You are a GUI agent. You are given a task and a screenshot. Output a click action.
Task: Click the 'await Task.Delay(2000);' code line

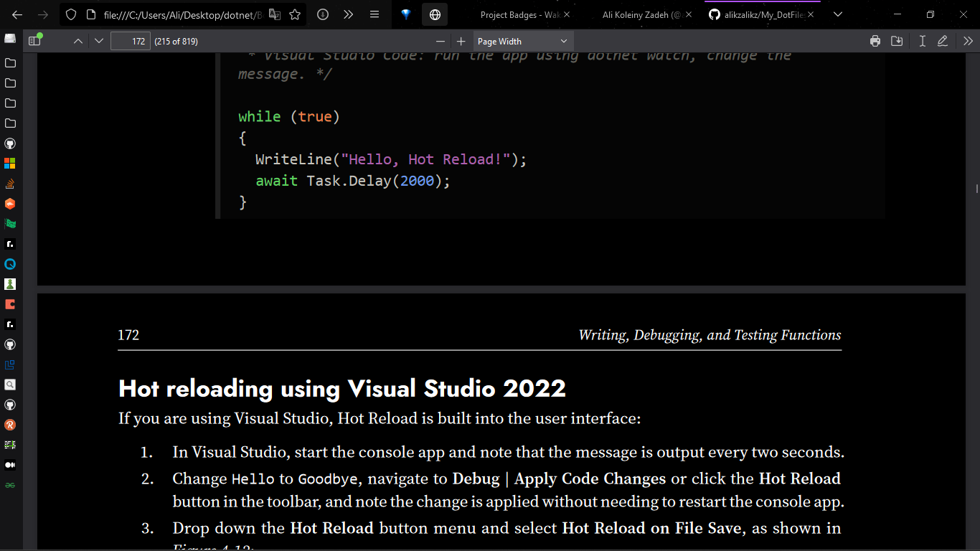pyautogui.click(x=353, y=181)
